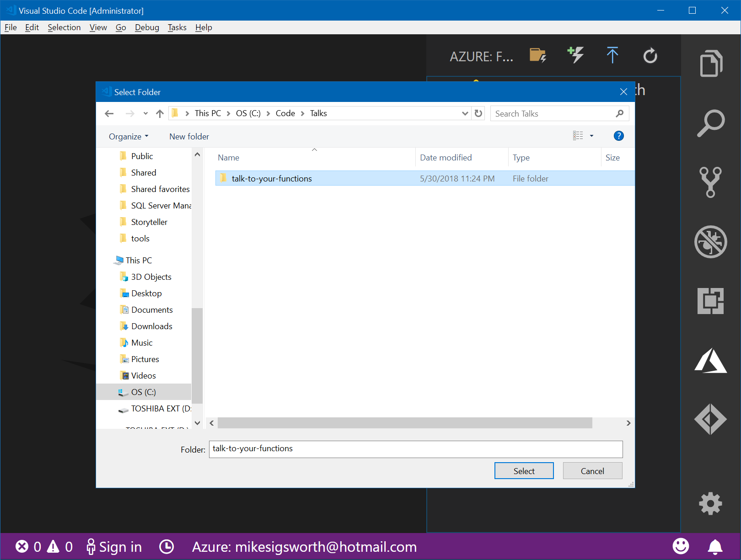
Task: Open the Explorer view in the activity bar
Action: 711,63
